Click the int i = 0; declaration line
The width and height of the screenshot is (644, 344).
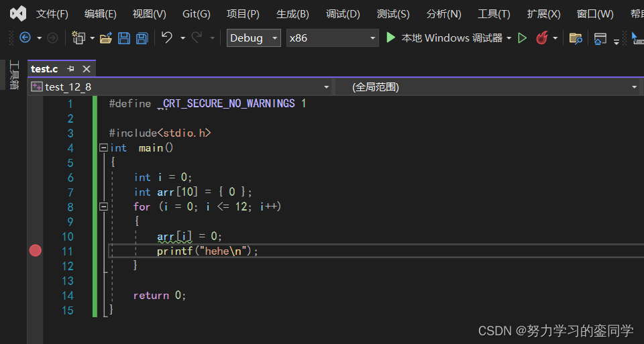click(x=163, y=177)
